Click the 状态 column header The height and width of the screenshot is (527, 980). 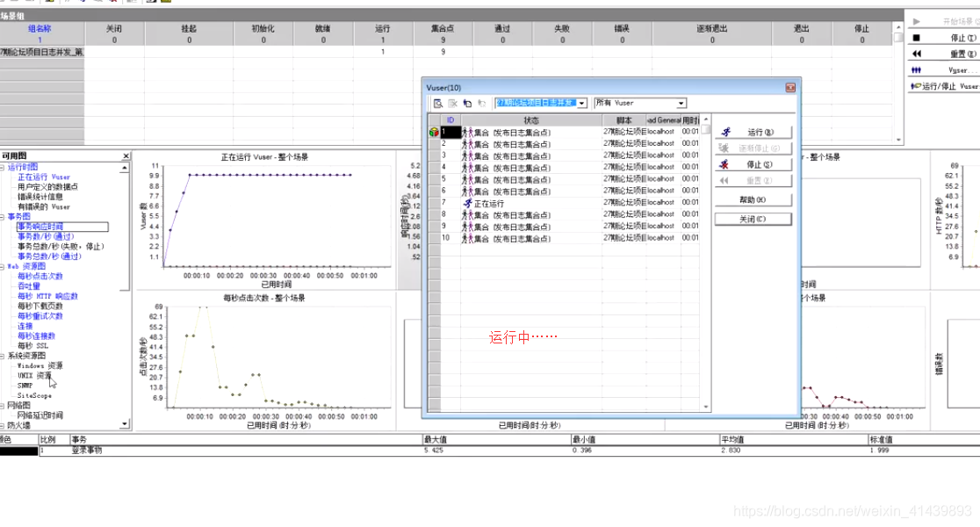click(x=531, y=120)
